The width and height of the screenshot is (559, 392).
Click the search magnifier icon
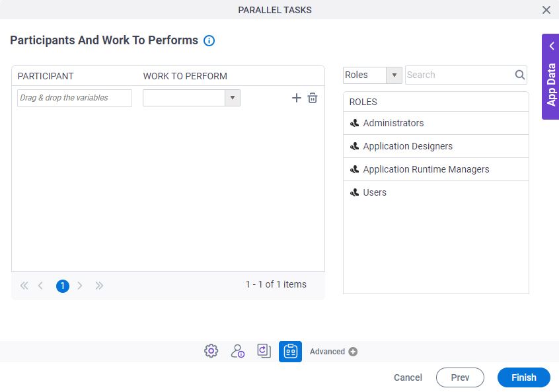pos(520,75)
